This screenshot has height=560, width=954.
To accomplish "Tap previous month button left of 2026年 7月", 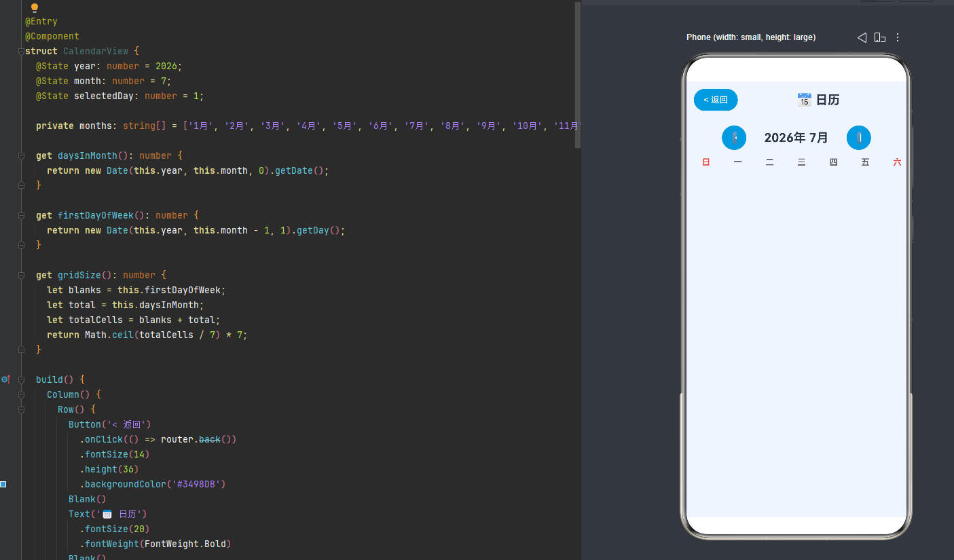I will [x=734, y=138].
